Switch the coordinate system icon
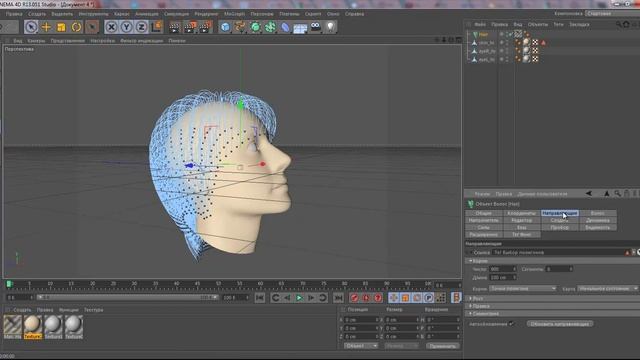This screenshot has width=640, height=360. (x=157, y=27)
